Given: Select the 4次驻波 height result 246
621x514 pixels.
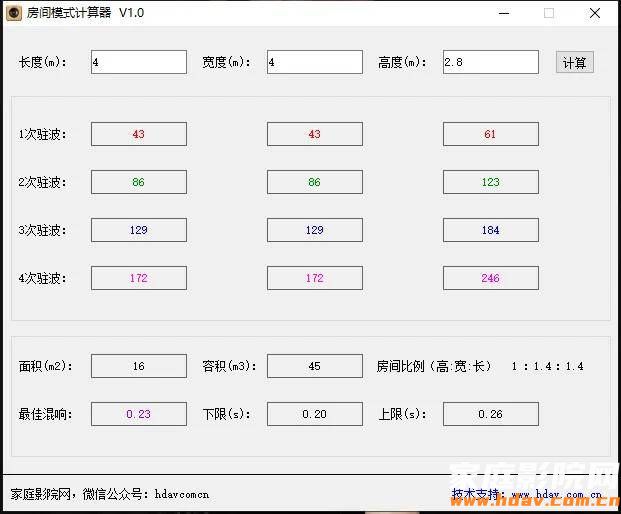Looking at the screenshot, I should pos(491,278).
